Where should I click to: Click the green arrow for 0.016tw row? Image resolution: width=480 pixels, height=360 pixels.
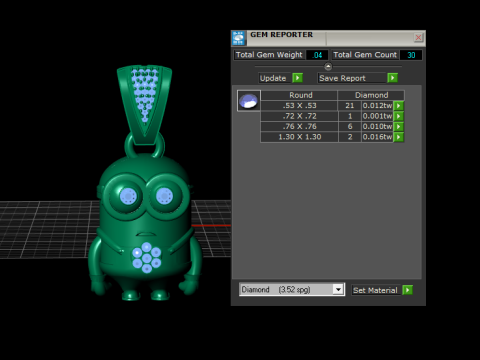pos(399,137)
